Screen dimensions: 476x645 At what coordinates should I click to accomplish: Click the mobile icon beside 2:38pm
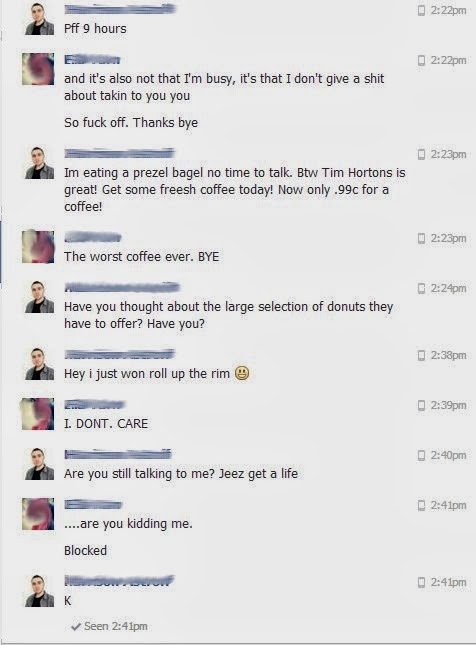(421, 355)
